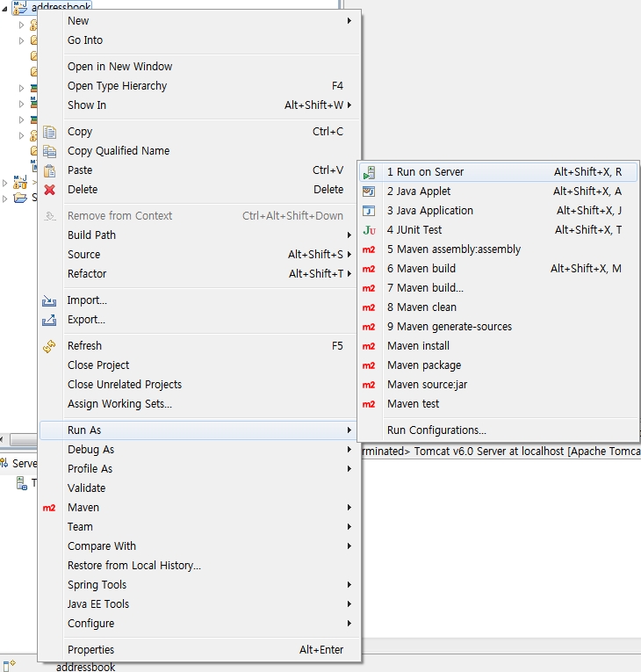Click the Copy icon in context menu

[50, 132]
